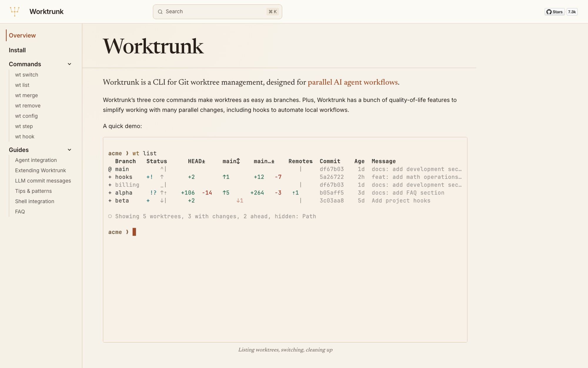This screenshot has height=368, width=588.
Task: Open the GitHub Stars button
Action: click(x=554, y=12)
